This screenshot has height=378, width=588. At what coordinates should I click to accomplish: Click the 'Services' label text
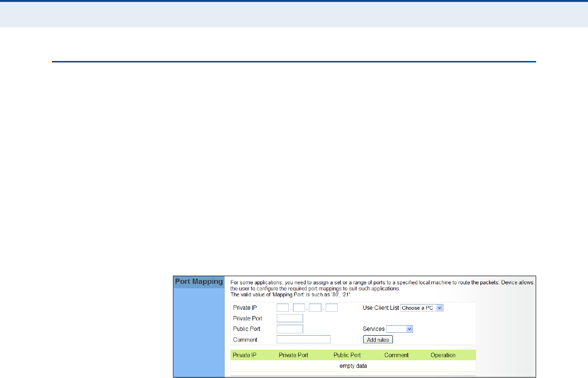pyautogui.click(x=374, y=329)
